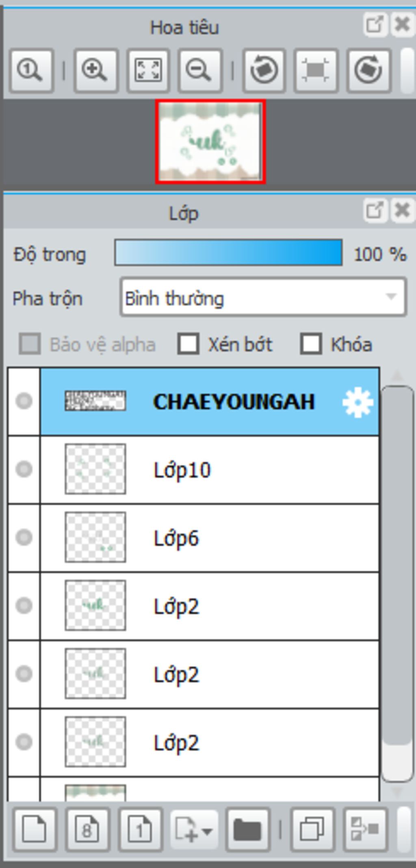Reset canvas rotation

click(316, 71)
